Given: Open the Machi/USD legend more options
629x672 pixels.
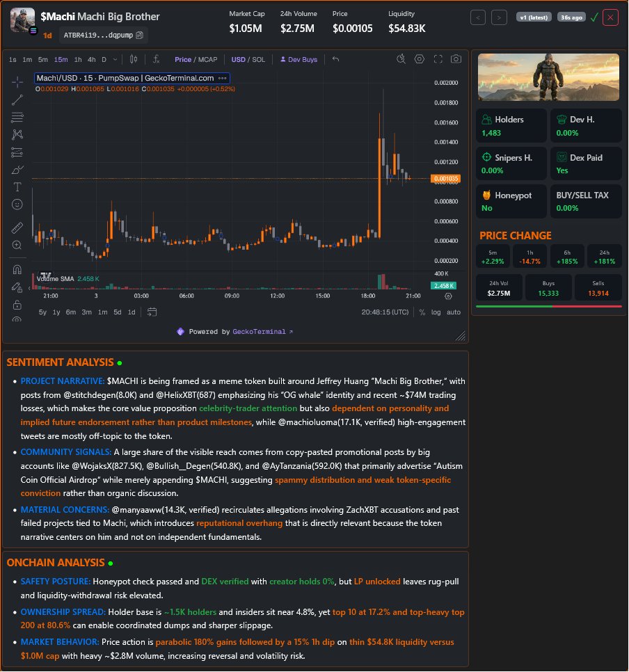Looking at the screenshot, I should 222,78.
